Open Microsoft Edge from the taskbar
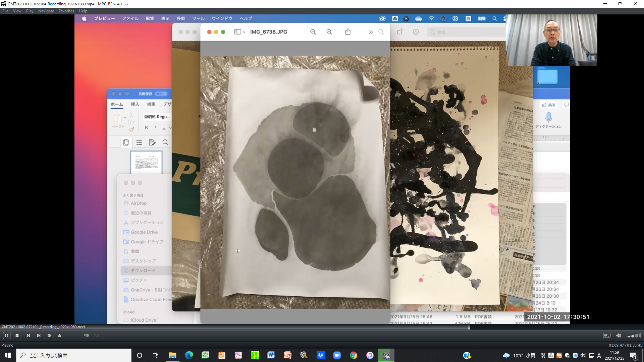 pyautogui.click(x=189, y=355)
